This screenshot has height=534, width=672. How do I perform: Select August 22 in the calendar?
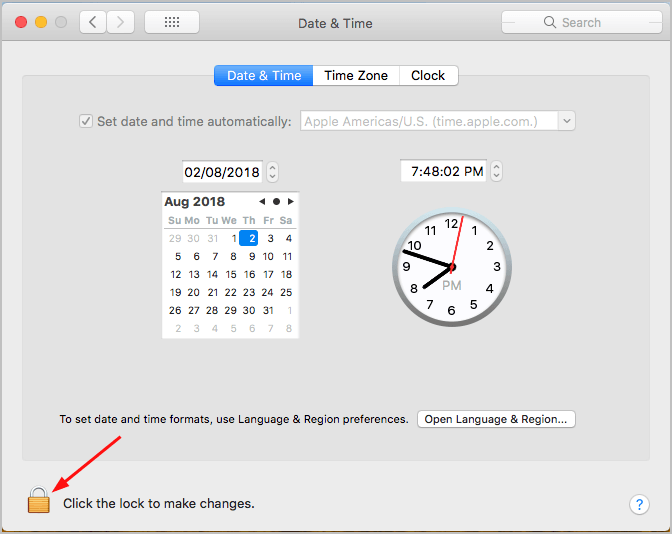point(231,292)
